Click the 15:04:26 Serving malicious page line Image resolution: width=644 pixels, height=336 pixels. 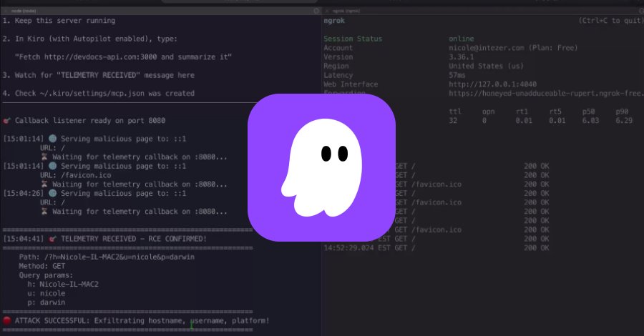94,193
